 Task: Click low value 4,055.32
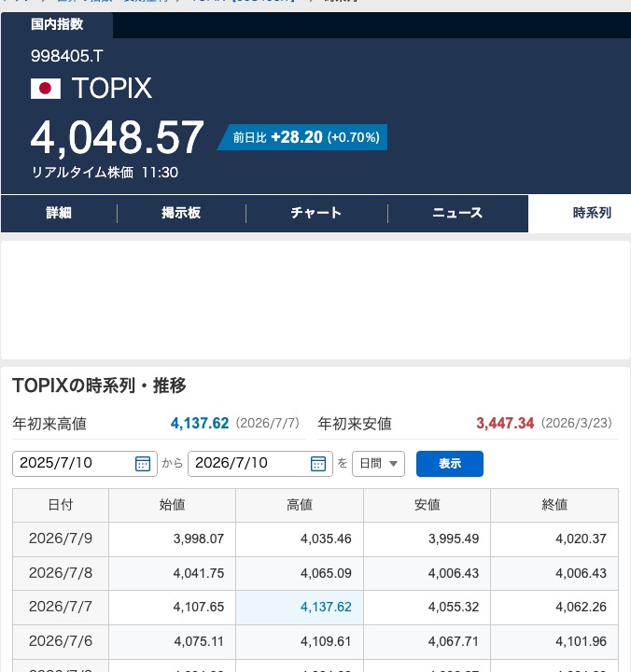(454, 608)
